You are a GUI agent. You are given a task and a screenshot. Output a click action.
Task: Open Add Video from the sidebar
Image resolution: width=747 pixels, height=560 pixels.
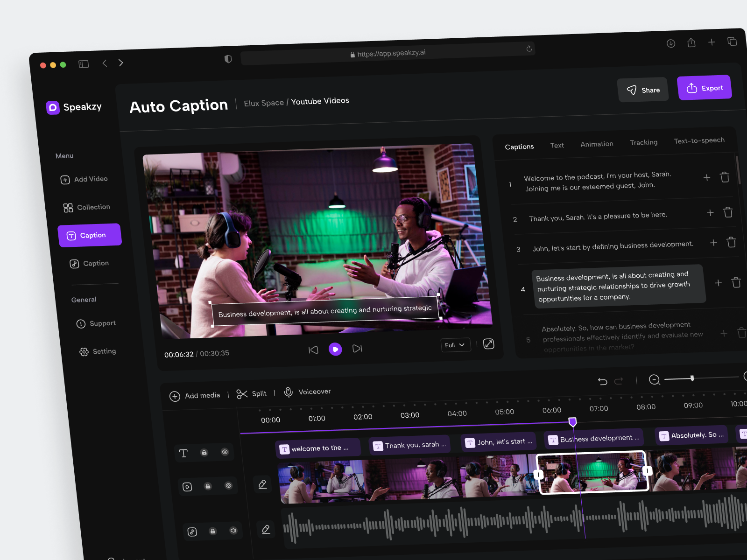[x=85, y=179]
